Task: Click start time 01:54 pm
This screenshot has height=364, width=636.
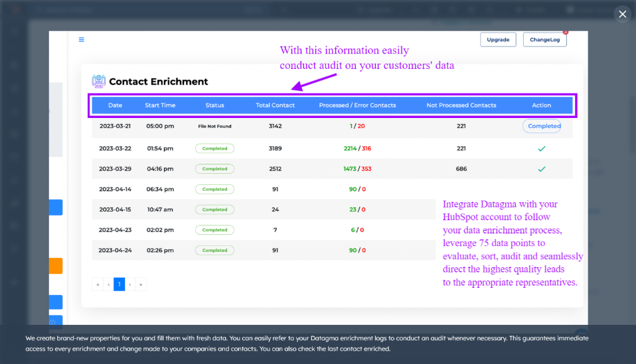Action: click(x=160, y=149)
